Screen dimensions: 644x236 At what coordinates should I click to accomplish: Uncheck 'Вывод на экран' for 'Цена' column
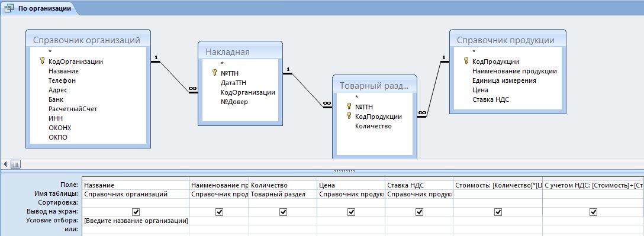tap(351, 212)
